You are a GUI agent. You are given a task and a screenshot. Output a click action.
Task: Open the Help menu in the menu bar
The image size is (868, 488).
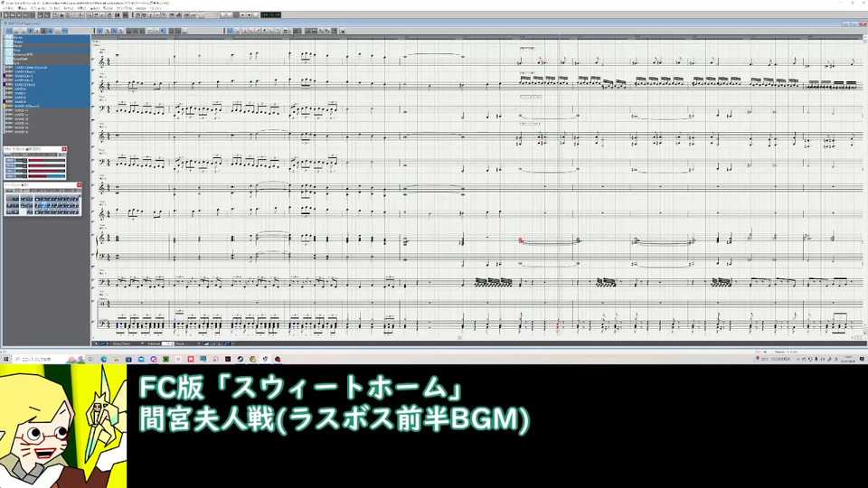click(155, 8)
